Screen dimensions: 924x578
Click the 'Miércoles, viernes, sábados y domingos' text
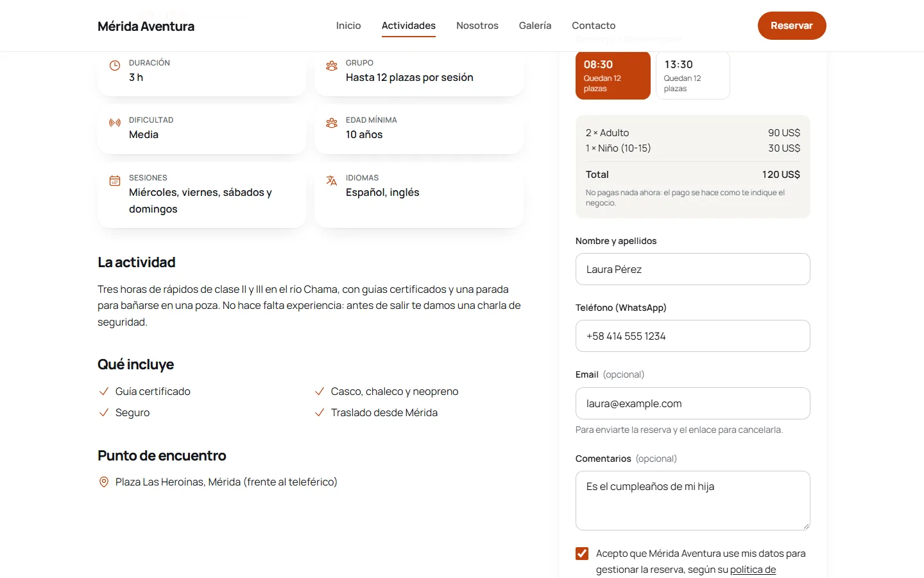pos(200,200)
